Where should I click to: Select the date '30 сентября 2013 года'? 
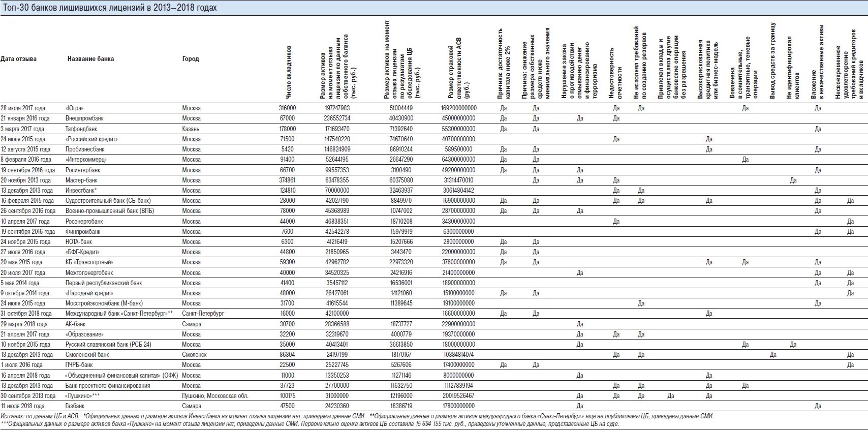[x=28, y=396]
